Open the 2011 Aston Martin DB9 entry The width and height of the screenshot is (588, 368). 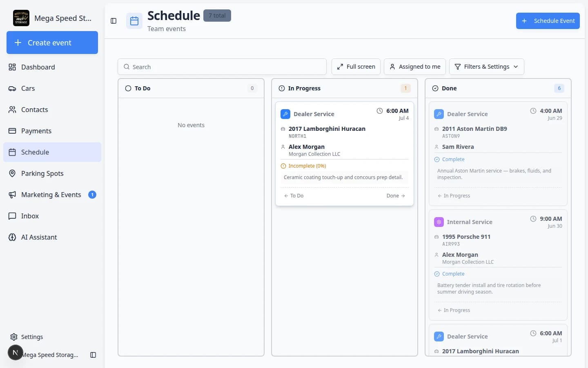click(x=474, y=129)
